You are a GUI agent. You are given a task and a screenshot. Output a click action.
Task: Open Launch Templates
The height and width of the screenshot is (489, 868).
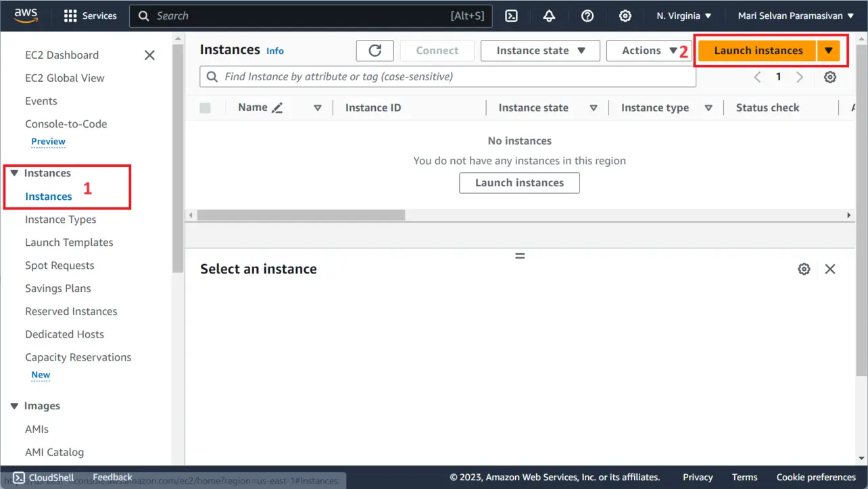coord(69,242)
